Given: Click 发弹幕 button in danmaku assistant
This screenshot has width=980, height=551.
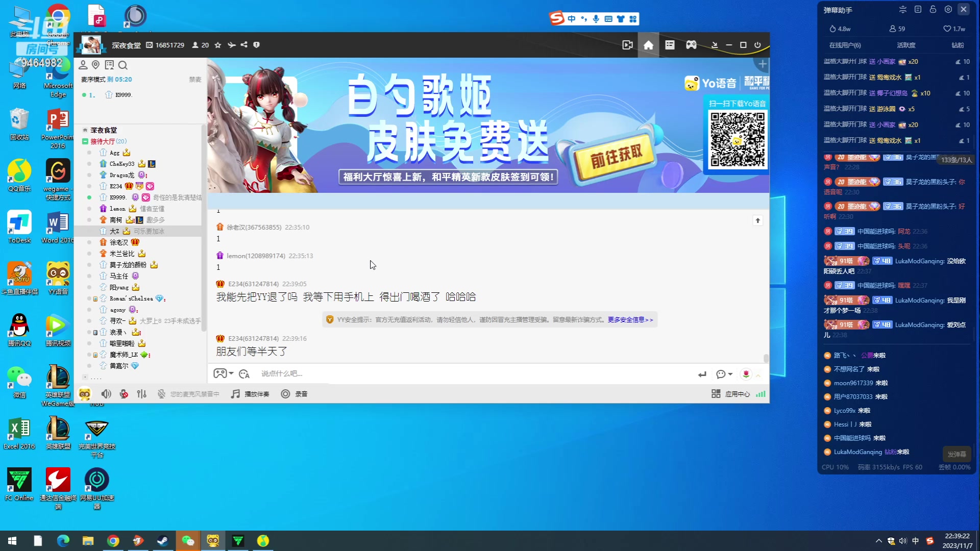Looking at the screenshot, I should (957, 454).
